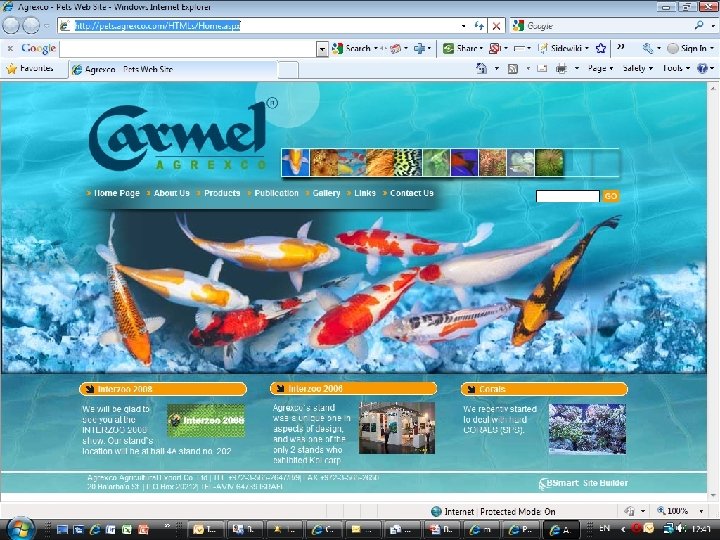The width and height of the screenshot is (720, 540).
Task: Open the Favorites star button
Action: tap(30, 69)
